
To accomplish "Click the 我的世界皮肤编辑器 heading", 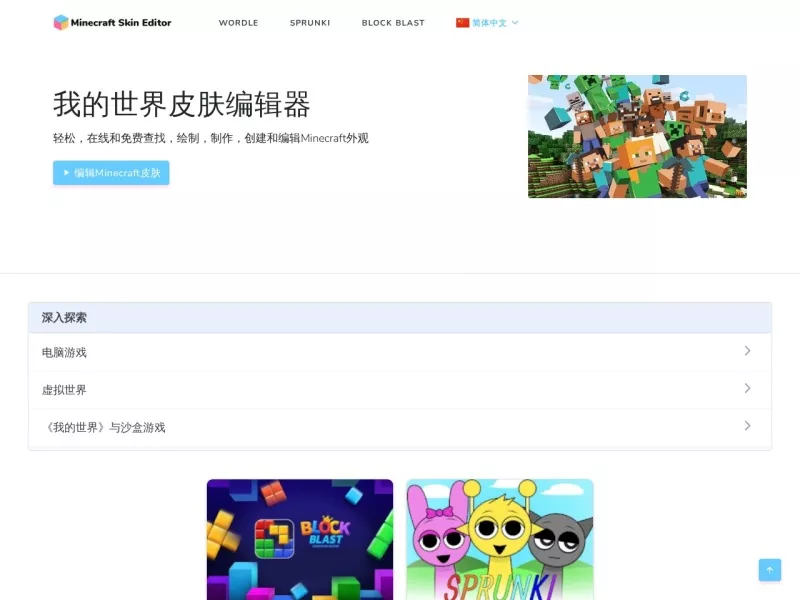I will (x=182, y=104).
